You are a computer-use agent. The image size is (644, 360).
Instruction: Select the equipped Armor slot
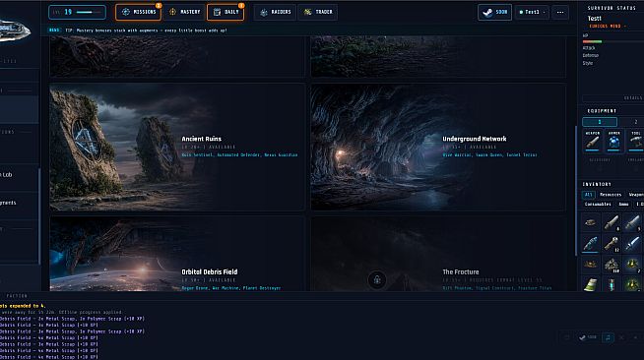point(614,142)
